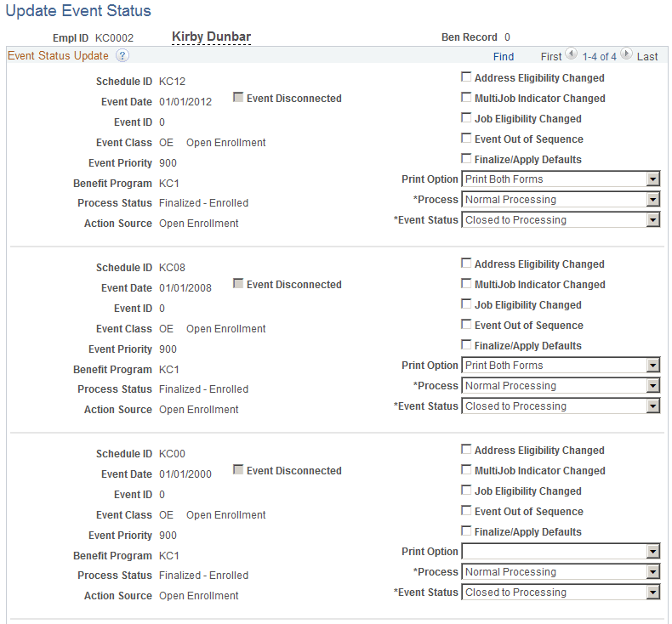Click the Find link
Image resolution: width=672 pixels, height=624 pixels.
pyautogui.click(x=503, y=56)
